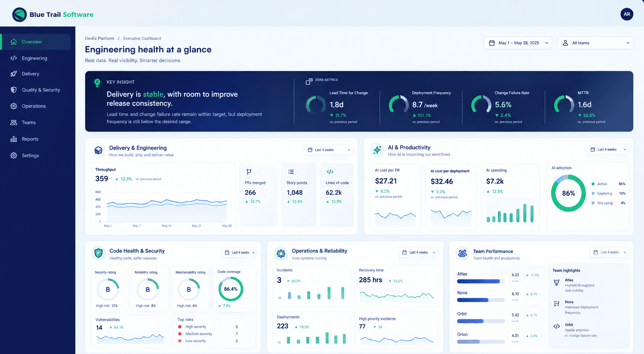Image resolution: width=644 pixels, height=354 pixels.
Task: Click the Settings cog icon in sidebar
Action: [13, 155]
